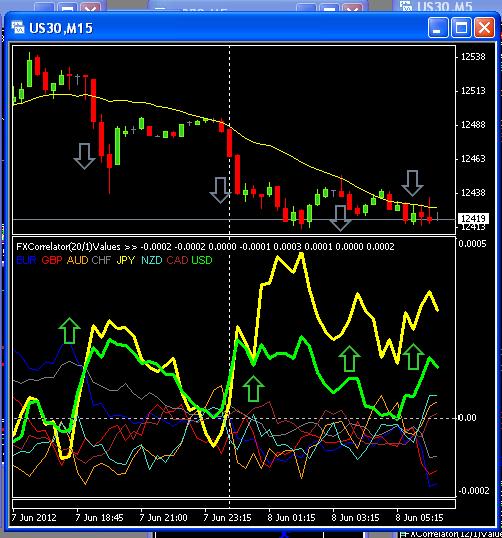Click the 7 Jun 23:15 time label
Image resolution: width=502 pixels, height=538 pixels.
click(x=227, y=517)
